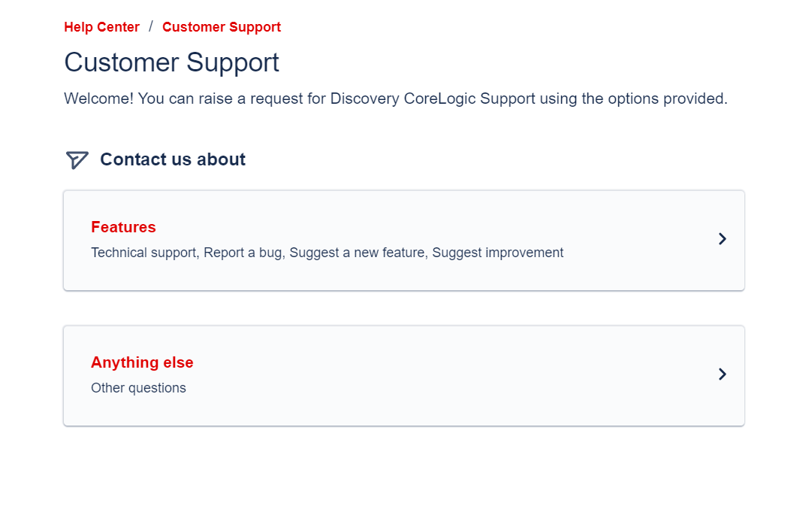Click the Suggest a new feature text

click(358, 253)
